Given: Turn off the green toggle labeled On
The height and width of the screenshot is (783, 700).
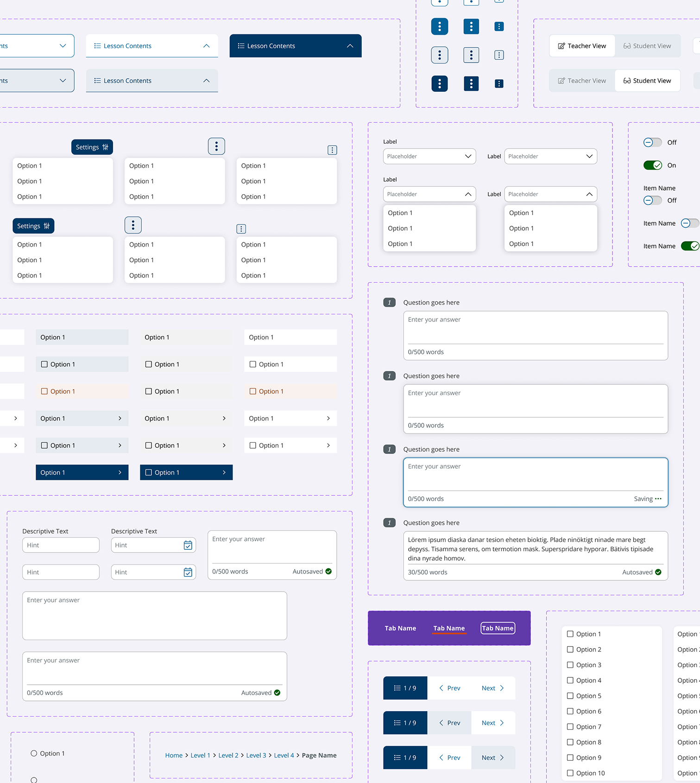Looking at the screenshot, I should click(x=652, y=166).
